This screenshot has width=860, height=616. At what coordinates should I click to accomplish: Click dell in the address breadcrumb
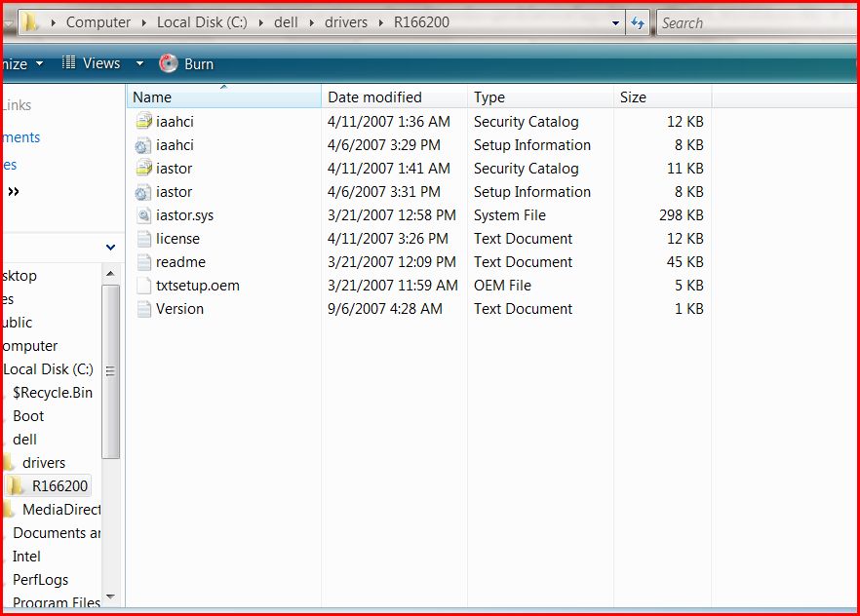[x=286, y=22]
